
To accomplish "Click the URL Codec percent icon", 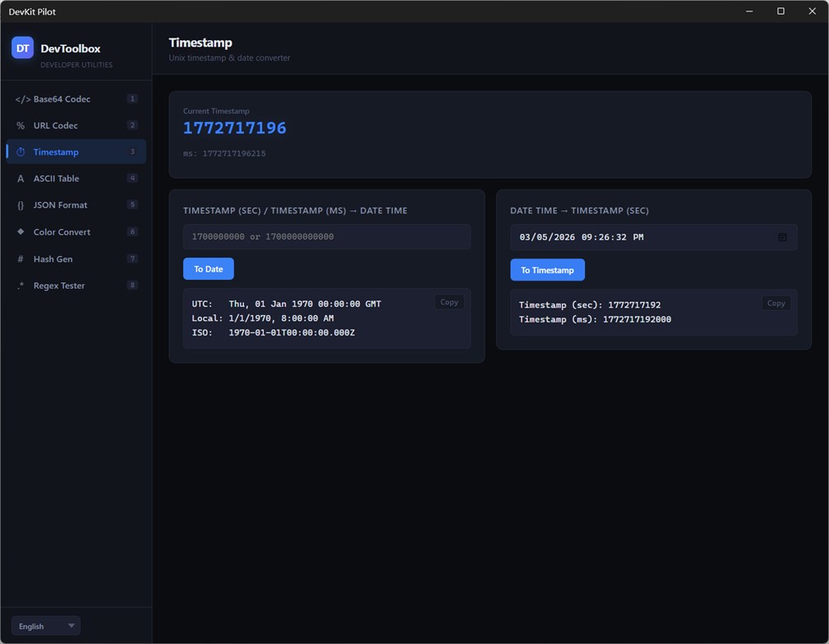I will pos(20,126).
